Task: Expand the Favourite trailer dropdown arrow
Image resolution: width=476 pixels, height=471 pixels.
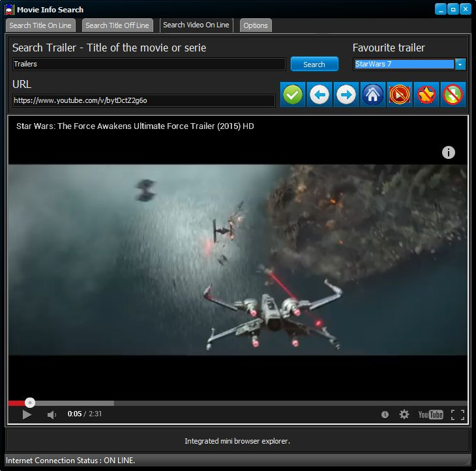Action: [x=460, y=64]
